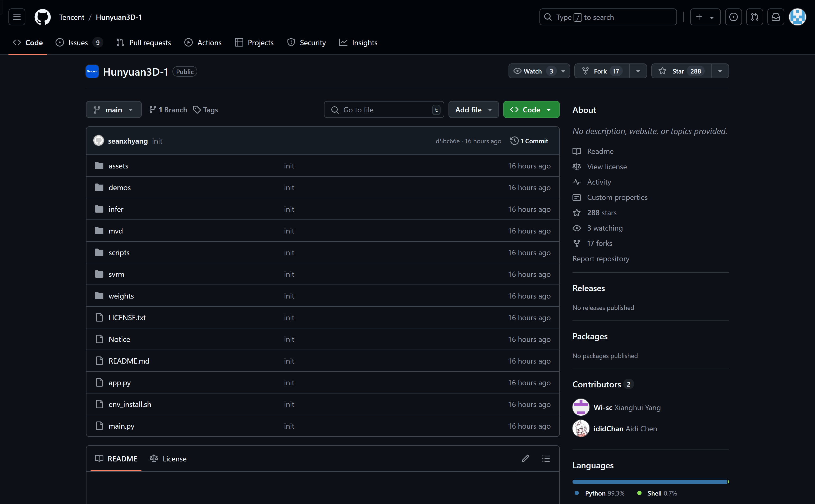Open Wi-sc contributor avatar
Image resolution: width=815 pixels, height=504 pixels.
(x=581, y=407)
